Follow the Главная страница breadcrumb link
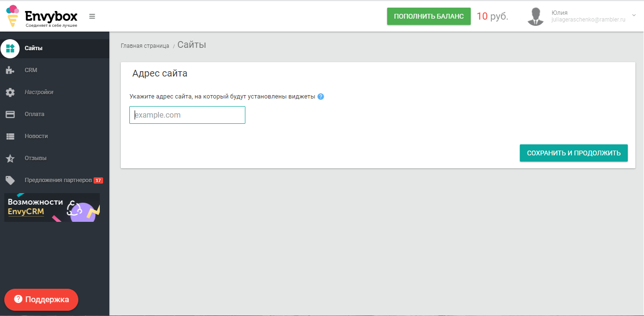 point(145,46)
